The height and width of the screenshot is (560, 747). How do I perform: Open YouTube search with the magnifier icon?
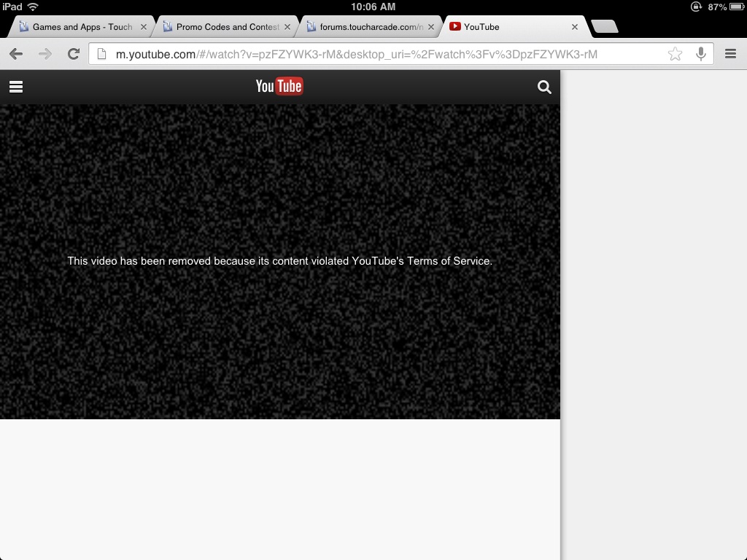pyautogui.click(x=544, y=87)
